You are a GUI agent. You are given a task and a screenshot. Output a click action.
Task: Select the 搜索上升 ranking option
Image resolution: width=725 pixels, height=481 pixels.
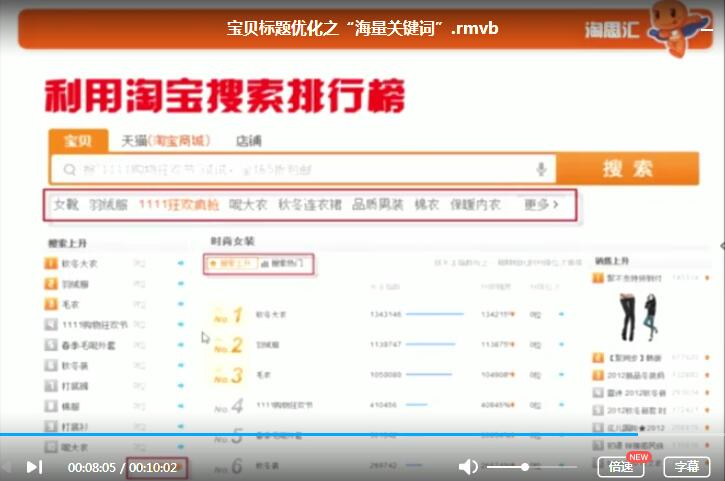[x=230, y=264]
